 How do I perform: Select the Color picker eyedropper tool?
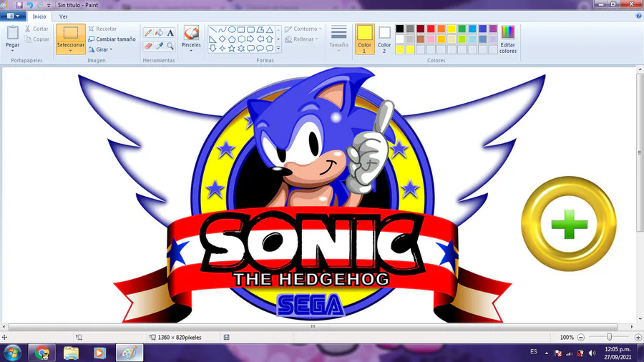coord(159,46)
